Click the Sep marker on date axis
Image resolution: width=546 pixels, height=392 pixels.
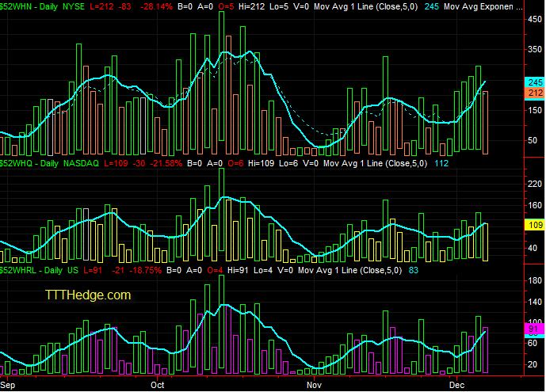click(x=8, y=385)
